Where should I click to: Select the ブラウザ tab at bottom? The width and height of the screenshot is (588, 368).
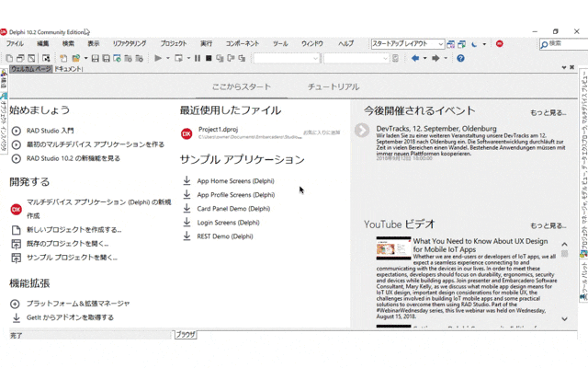(186, 335)
